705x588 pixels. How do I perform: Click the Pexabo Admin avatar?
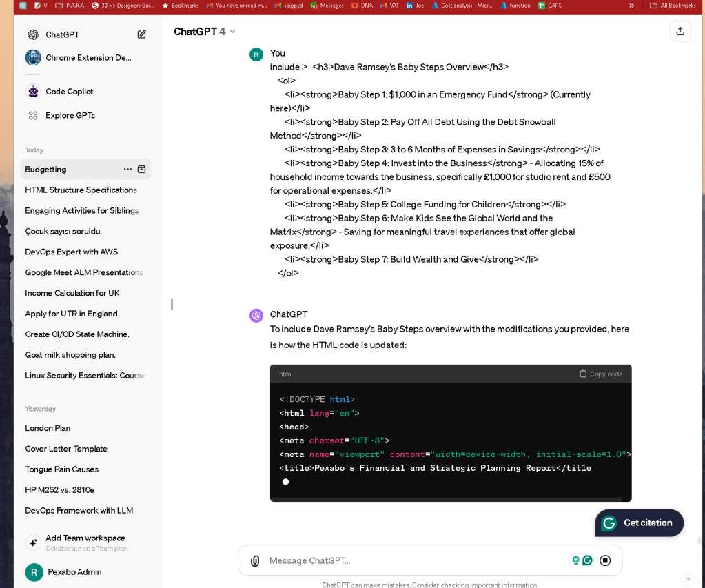pyautogui.click(x=34, y=572)
